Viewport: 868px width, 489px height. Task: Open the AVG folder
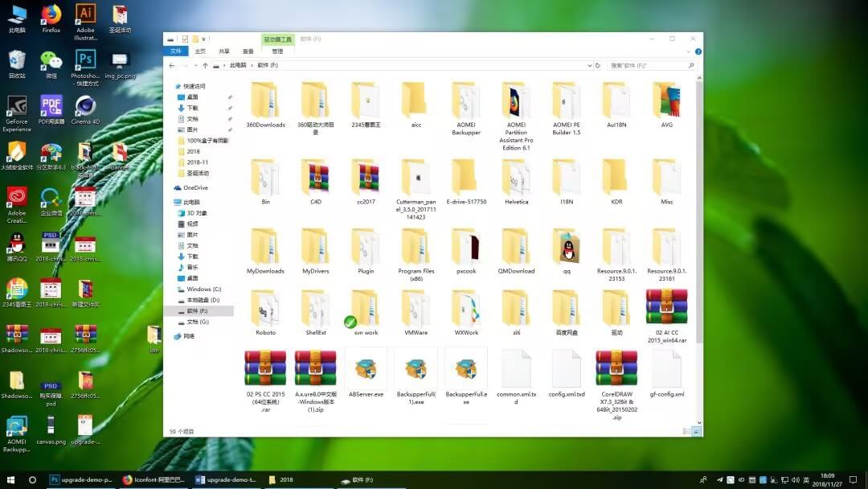(x=666, y=106)
